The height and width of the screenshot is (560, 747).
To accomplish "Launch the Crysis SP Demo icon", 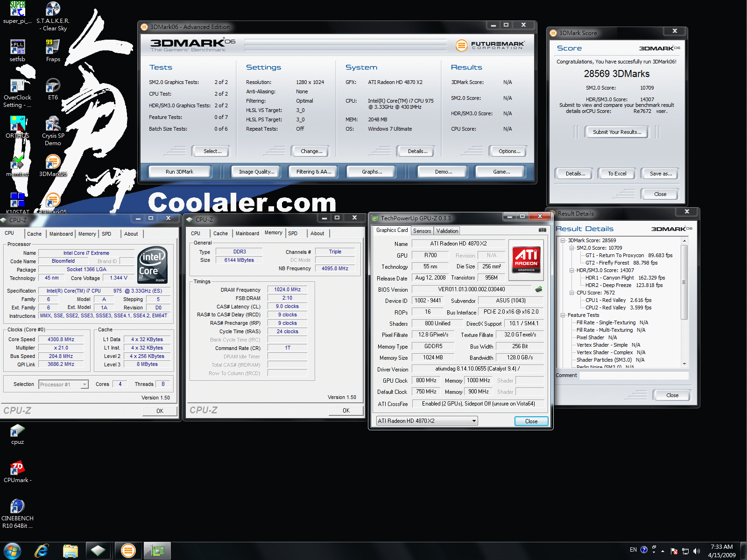I will [53, 131].
